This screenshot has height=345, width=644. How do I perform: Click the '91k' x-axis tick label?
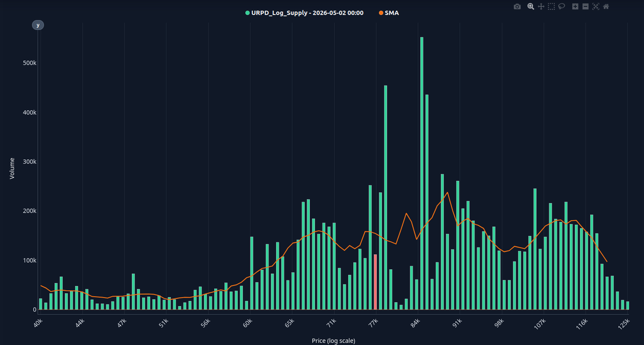pyautogui.click(x=457, y=324)
